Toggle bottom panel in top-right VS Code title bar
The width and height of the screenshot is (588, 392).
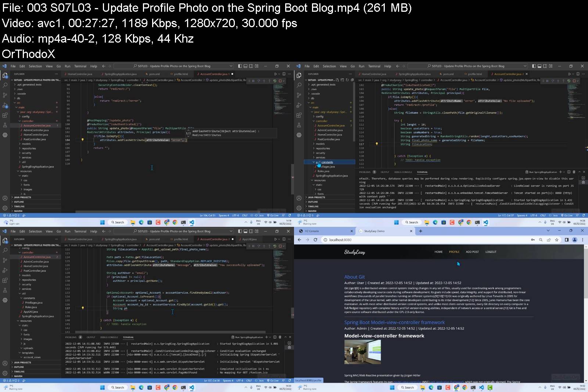coord(539,66)
